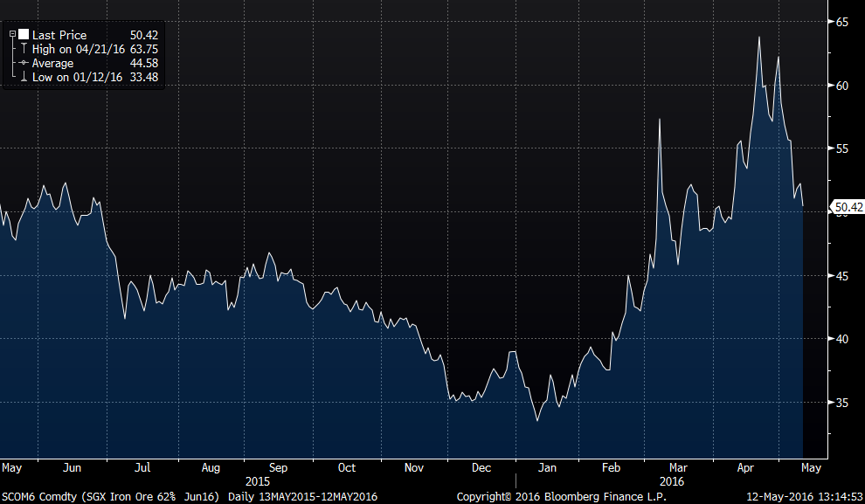Click the 2015 year label on axis
The height and width of the screenshot is (504, 865).
pos(257,481)
